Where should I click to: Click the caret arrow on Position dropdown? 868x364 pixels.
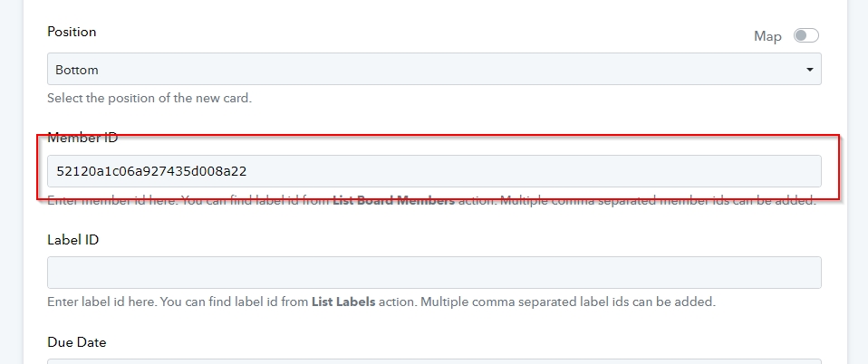click(810, 70)
